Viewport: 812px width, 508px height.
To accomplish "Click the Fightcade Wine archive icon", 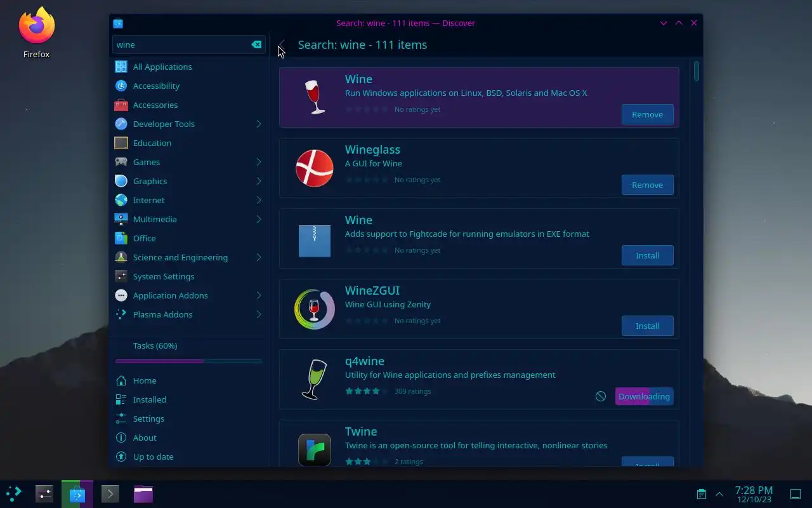I will coord(315,241).
